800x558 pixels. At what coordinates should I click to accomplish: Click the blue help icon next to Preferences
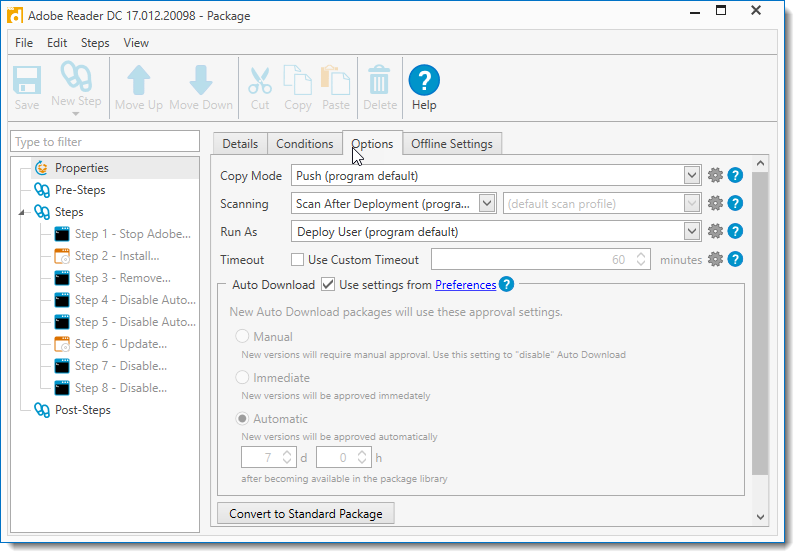pos(507,285)
